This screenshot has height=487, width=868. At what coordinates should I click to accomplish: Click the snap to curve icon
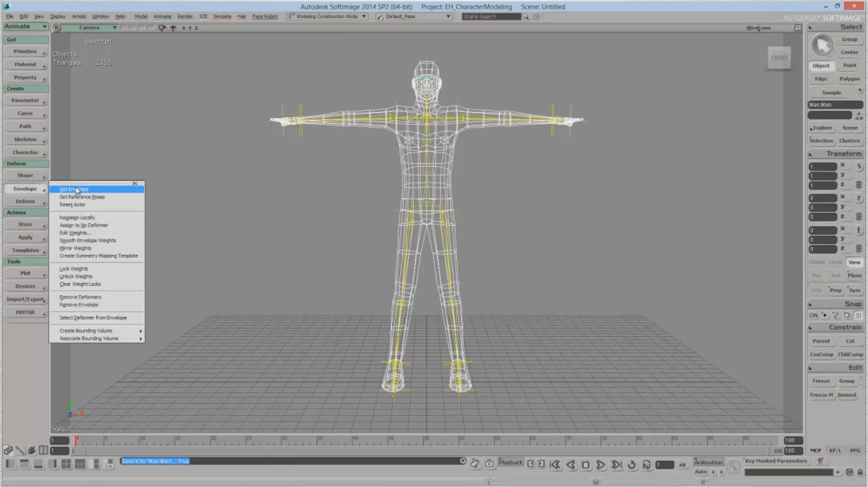pyautogui.click(x=836, y=316)
